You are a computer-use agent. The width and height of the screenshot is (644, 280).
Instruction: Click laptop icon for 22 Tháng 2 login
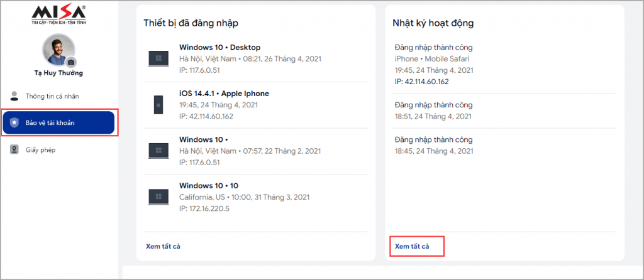click(x=158, y=151)
